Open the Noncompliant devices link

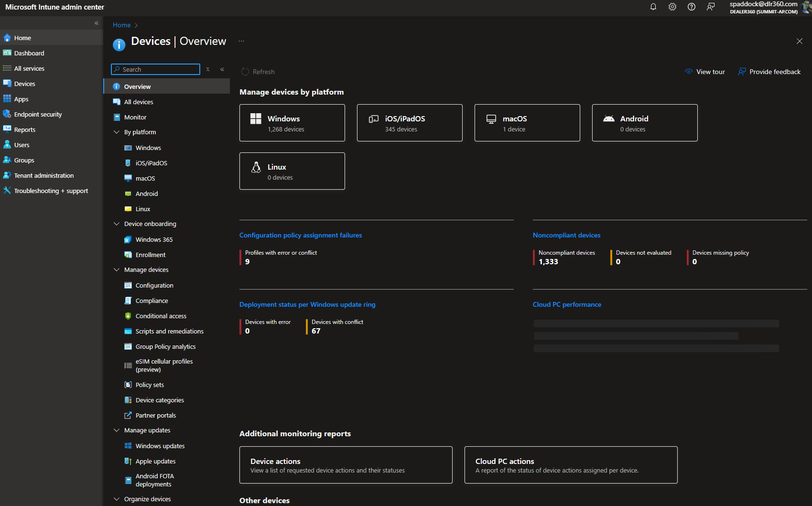[567, 235]
